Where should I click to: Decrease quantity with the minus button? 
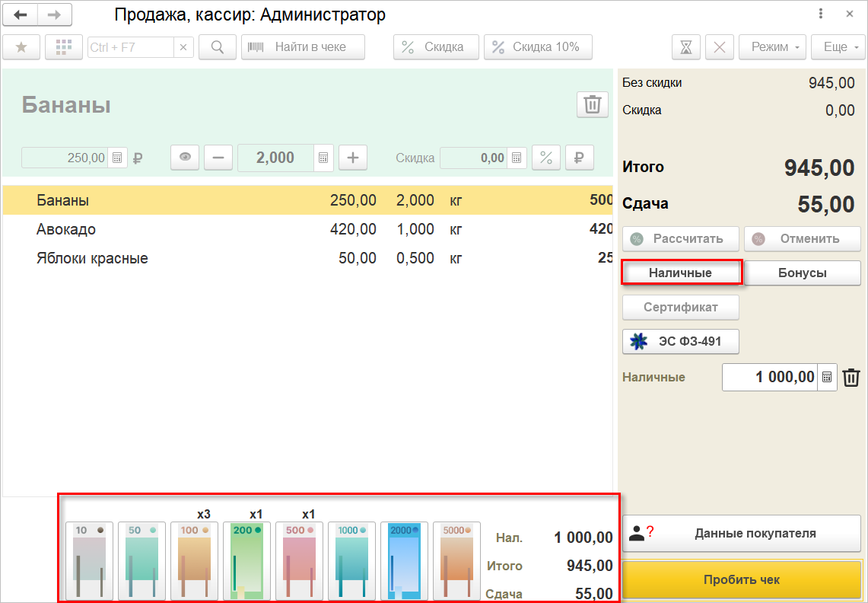tap(218, 158)
